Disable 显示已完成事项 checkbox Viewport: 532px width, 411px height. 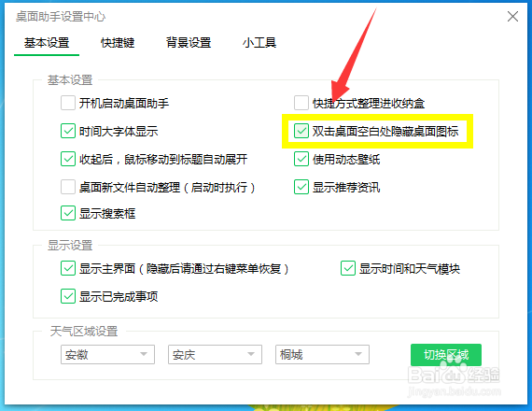68,296
